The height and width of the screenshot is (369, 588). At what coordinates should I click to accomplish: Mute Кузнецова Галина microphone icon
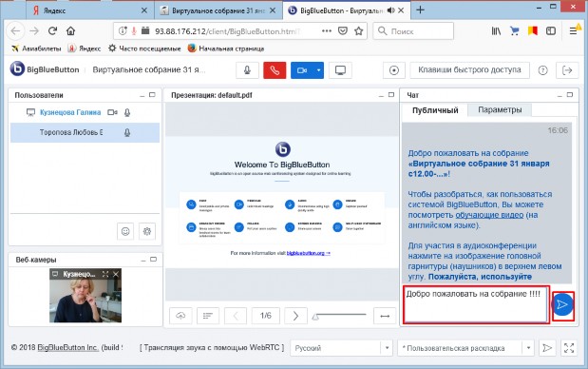point(127,112)
